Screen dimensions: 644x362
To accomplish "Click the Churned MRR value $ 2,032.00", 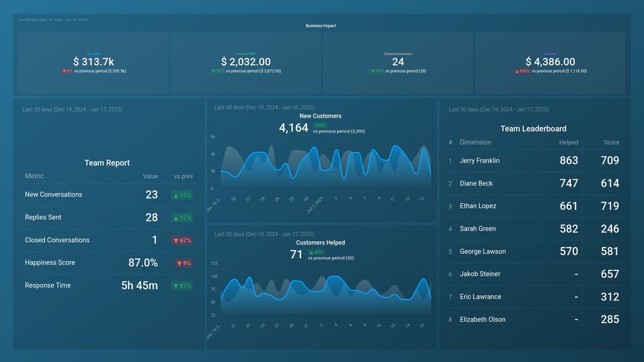I will click(x=246, y=62).
